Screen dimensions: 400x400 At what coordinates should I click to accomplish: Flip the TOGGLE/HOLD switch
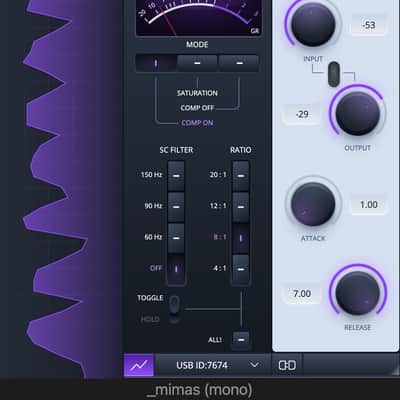point(174,305)
